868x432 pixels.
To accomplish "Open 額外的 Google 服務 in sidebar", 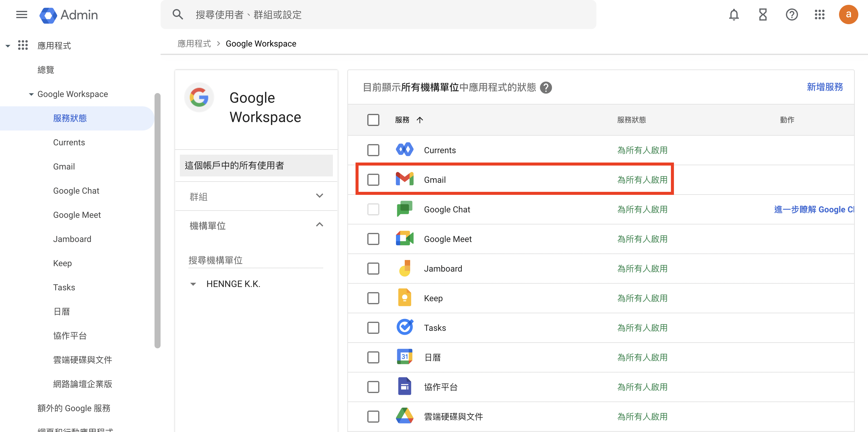I will pyautogui.click(x=74, y=408).
